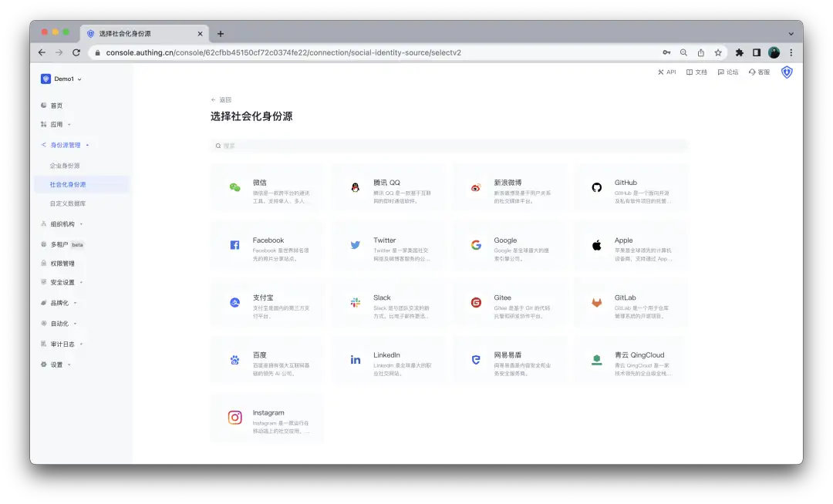The width and height of the screenshot is (833, 504).
Task: Go back with the browser back arrow
Action: [42, 52]
